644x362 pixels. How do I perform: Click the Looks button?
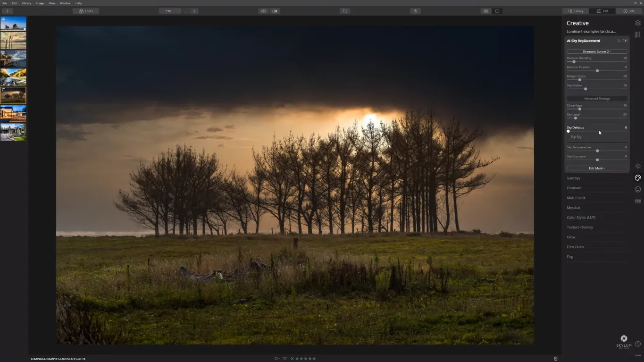pos(86,11)
